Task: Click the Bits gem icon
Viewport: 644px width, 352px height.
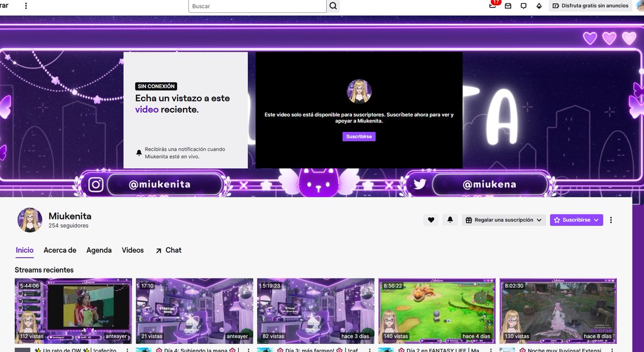Action: 539,6
